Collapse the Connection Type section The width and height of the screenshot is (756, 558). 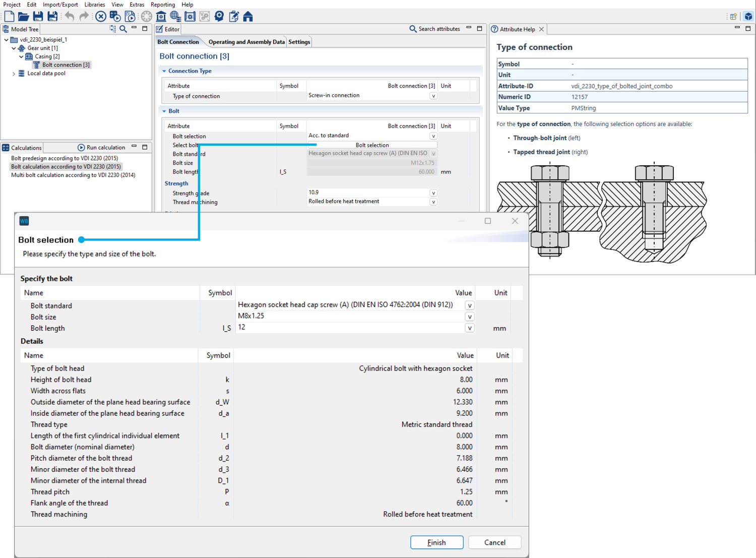click(x=164, y=71)
